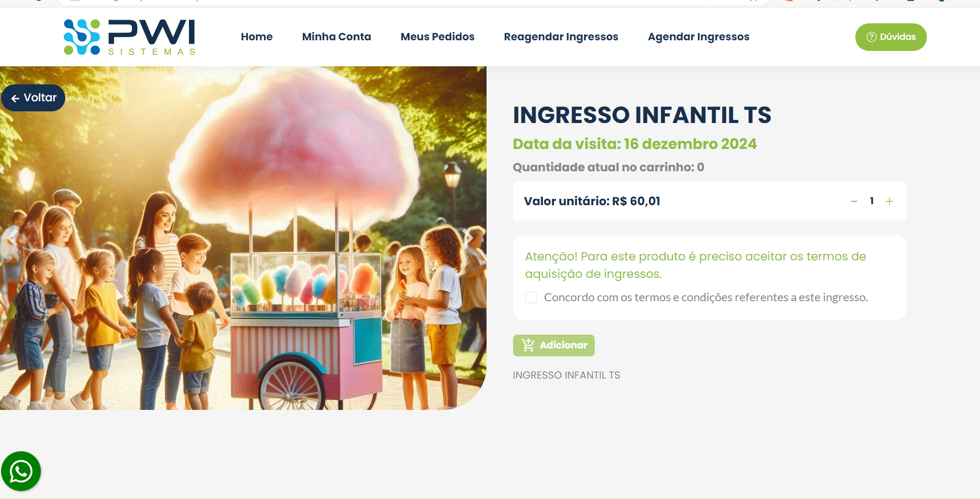Open the WhatsApp chat icon

21,471
